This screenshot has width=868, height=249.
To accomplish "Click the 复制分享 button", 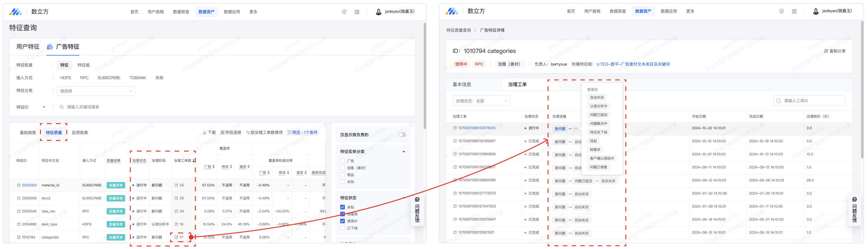I will point(835,51).
